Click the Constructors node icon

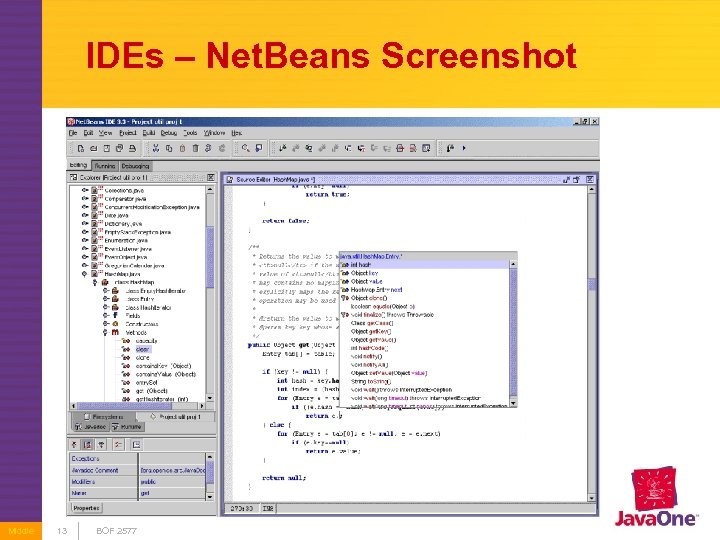click(115, 324)
